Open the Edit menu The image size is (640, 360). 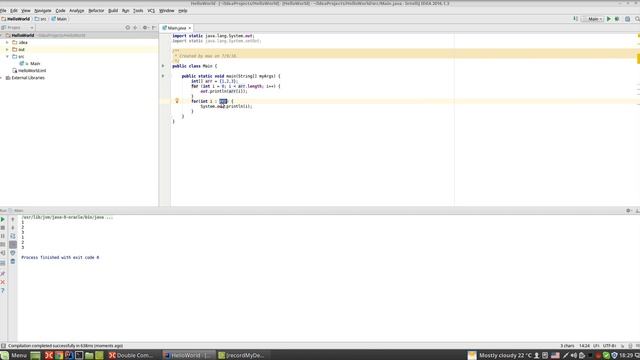[14, 11]
